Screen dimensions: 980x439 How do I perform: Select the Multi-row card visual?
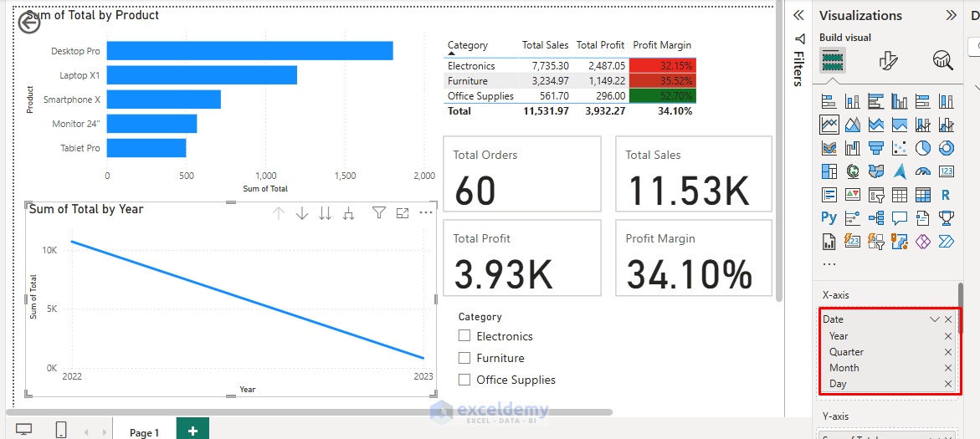[829, 195]
